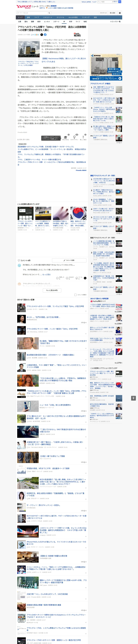Share article on X icon under headline

click(x=42, y=35)
